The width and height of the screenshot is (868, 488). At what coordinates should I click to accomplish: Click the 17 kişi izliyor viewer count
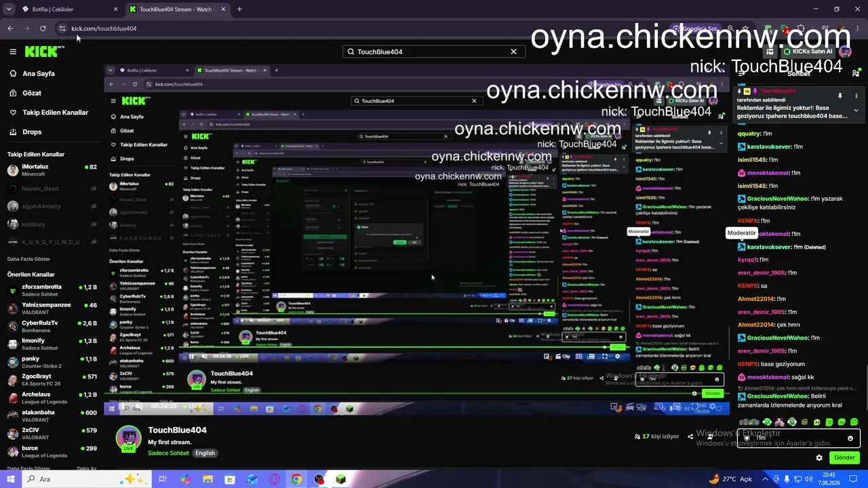coord(656,436)
